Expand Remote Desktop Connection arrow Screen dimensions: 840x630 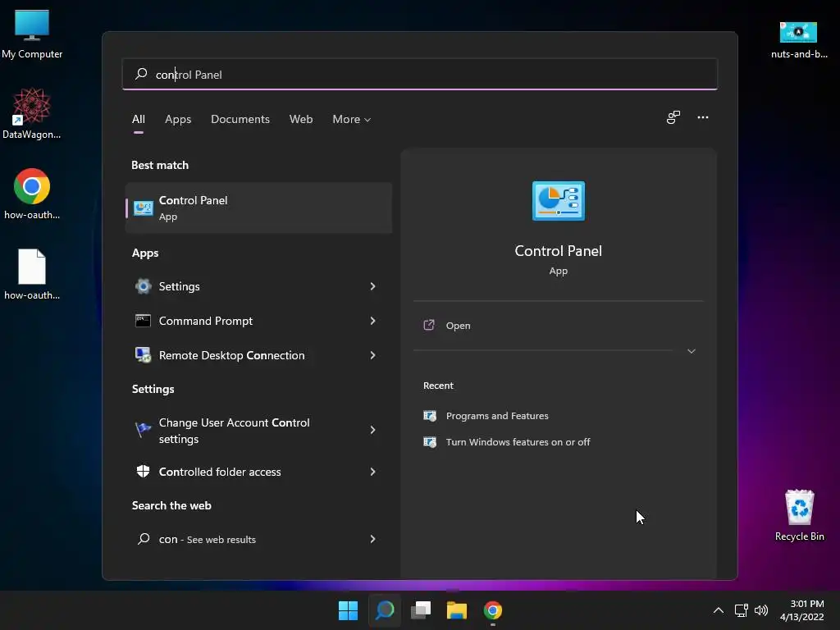[373, 355]
